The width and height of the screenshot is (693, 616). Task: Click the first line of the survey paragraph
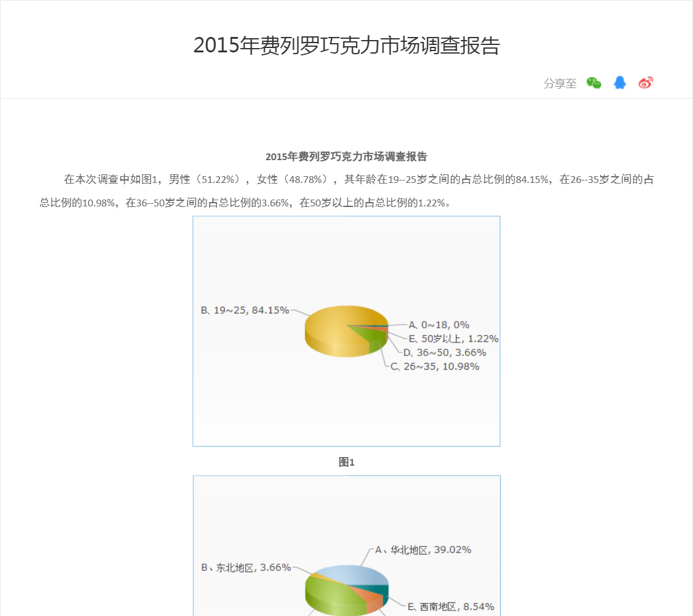click(359, 179)
